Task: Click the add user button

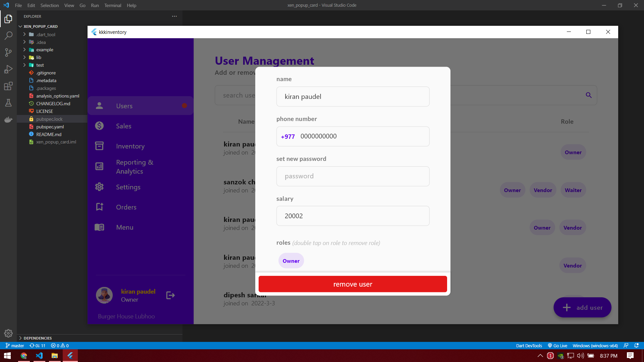Action: (582, 307)
